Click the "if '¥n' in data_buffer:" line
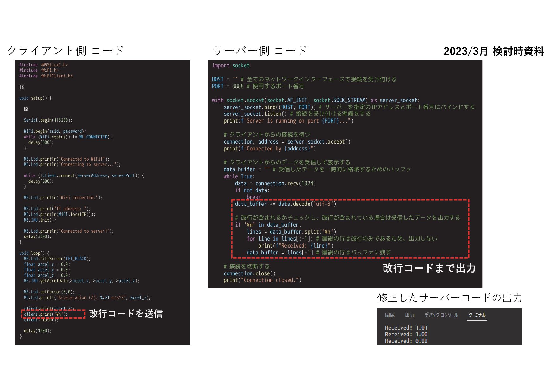The width and height of the screenshot is (555, 392). [268, 225]
